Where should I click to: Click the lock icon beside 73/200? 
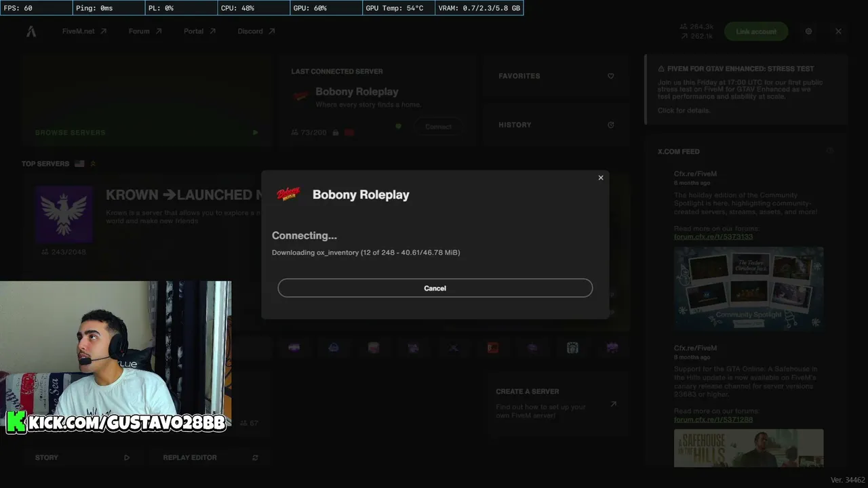(x=335, y=133)
